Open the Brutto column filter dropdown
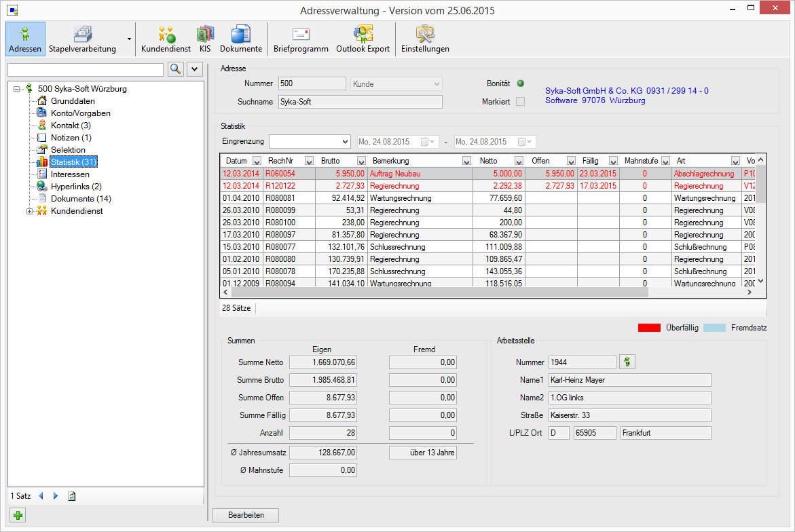This screenshot has height=532, width=795. point(361,161)
